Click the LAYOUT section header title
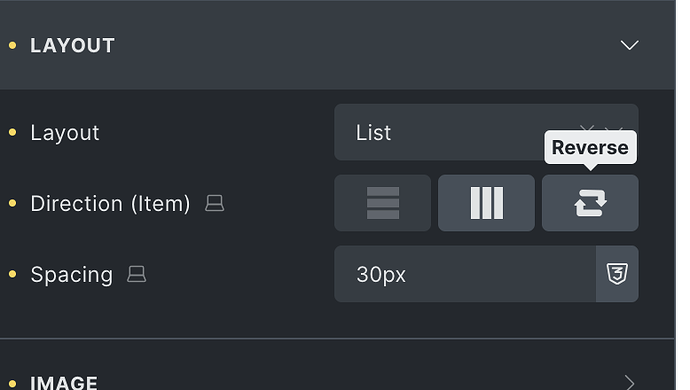690x390 pixels. (73, 45)
